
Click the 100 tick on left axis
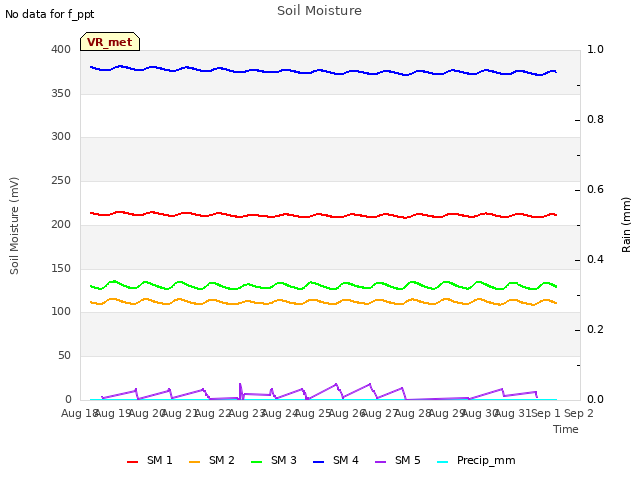(61, 311)
